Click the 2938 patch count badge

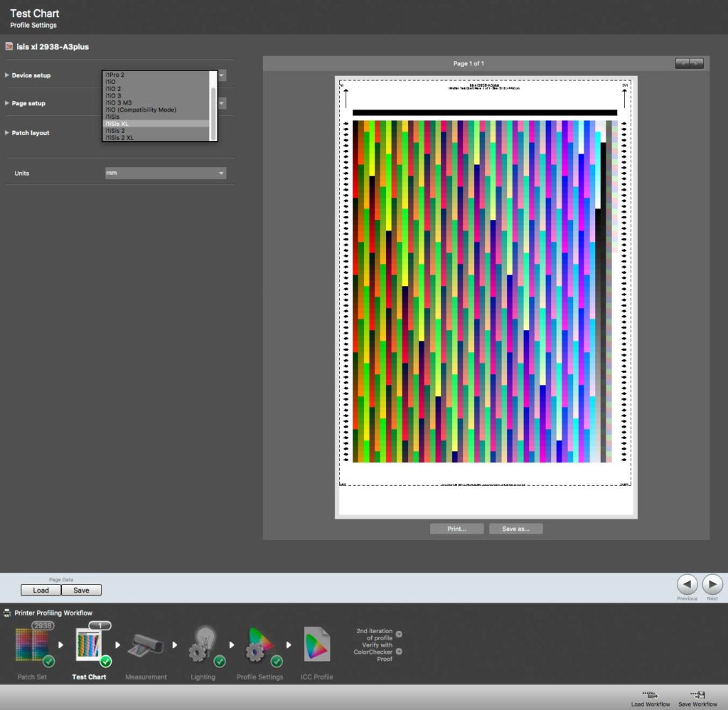43,625
